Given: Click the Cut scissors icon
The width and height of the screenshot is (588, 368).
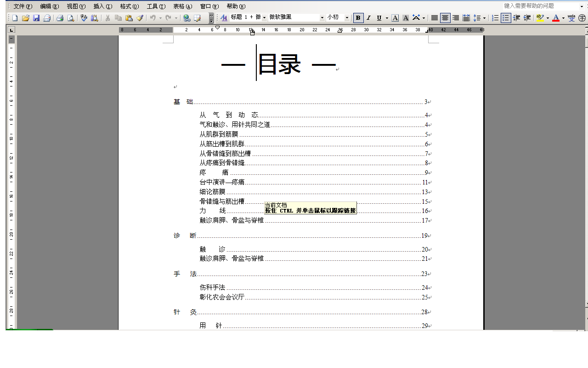Looking at the screenshot, I should pyautogui.click(x=107, y=18).
